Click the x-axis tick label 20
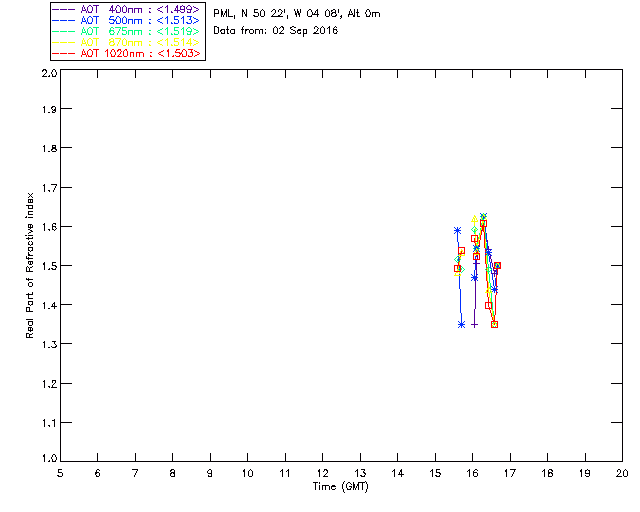This screenshot has height=512, width=640. pos(622,473)
